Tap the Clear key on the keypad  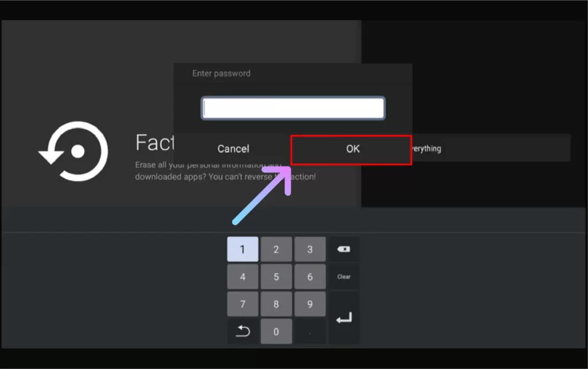(x=344, y=277)
